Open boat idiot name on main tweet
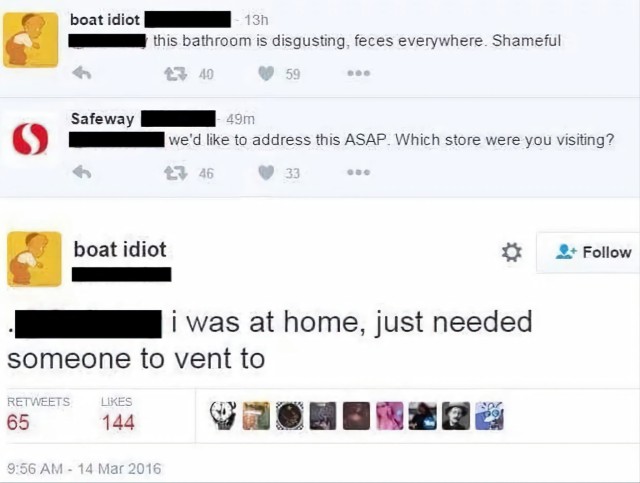 pos(120,249)
